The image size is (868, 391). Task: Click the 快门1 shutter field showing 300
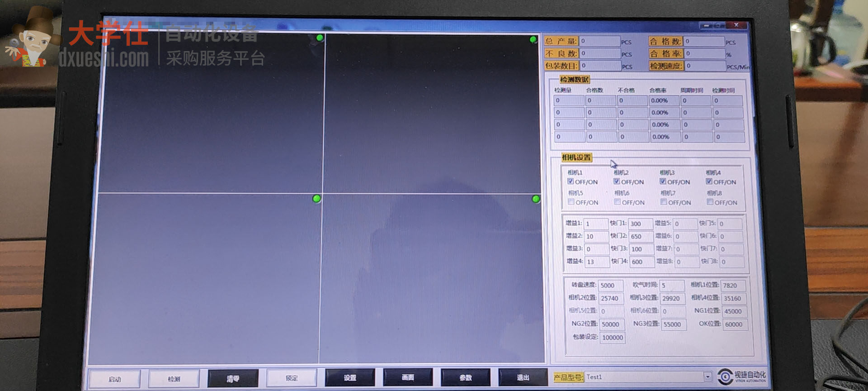(641, 224)
